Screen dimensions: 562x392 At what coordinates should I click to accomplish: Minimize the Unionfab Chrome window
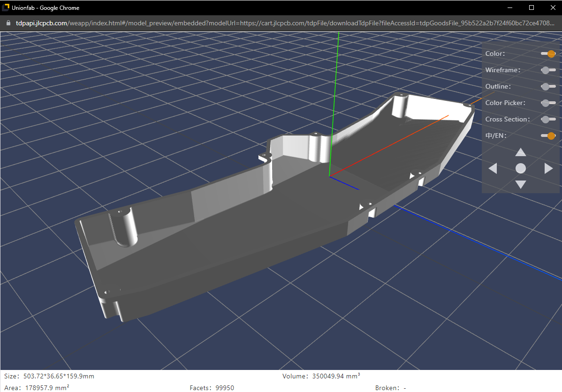(510, 8)
